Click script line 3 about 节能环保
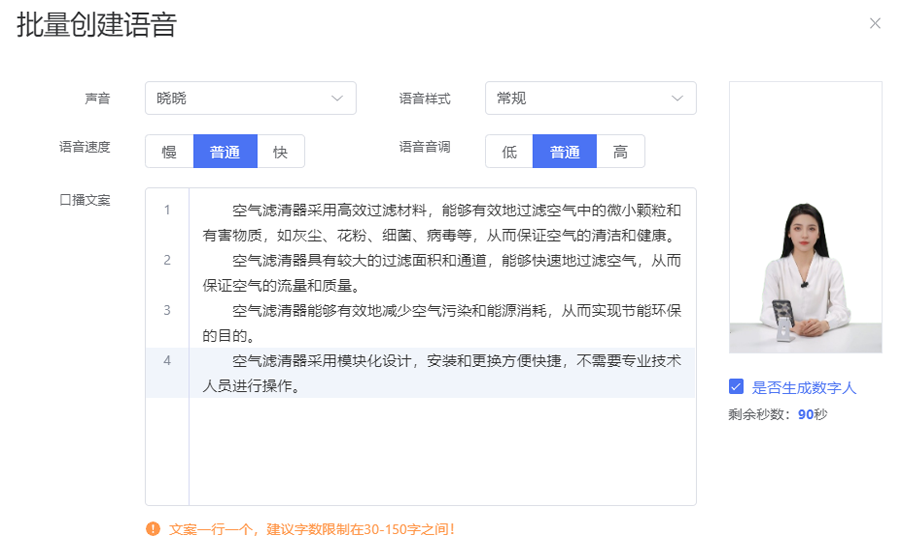Viewport: 900px width, 546px height. [x=441, y=323]
